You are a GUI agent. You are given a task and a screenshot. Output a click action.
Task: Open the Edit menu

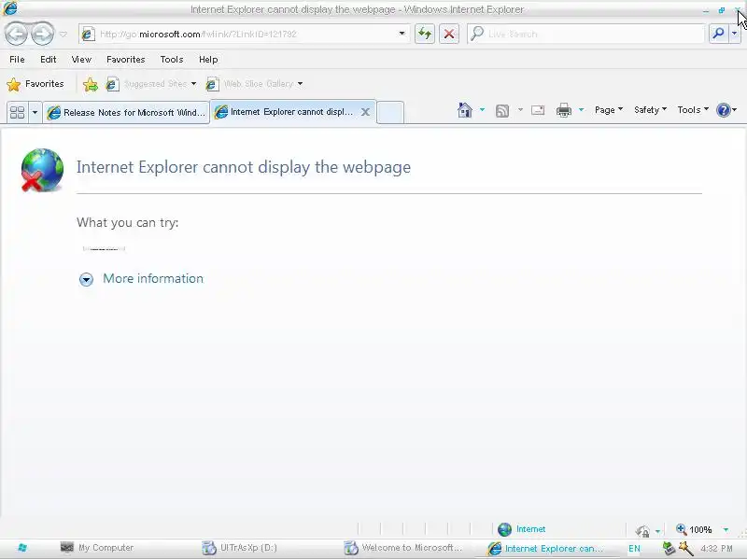point(49,60)
